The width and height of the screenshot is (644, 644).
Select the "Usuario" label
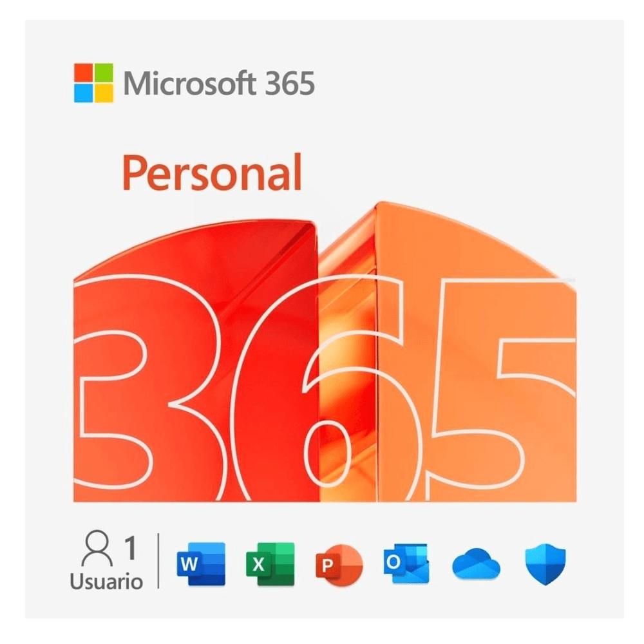pyautogui.click(x=106, y=581)
